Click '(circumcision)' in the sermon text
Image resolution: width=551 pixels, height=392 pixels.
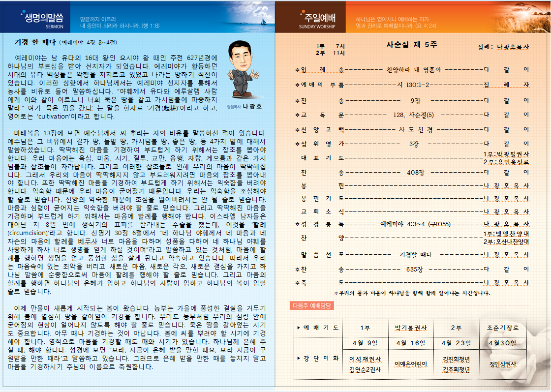(28, 233)
